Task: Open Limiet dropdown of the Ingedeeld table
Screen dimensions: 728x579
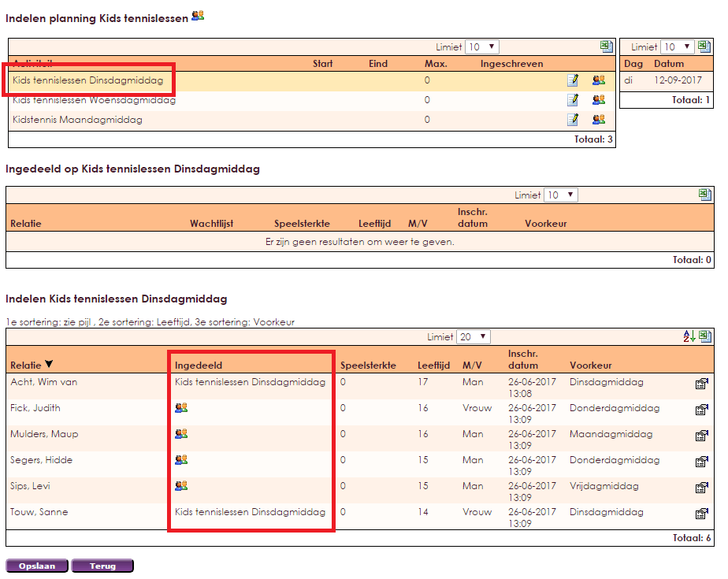Action: point(561,195)
